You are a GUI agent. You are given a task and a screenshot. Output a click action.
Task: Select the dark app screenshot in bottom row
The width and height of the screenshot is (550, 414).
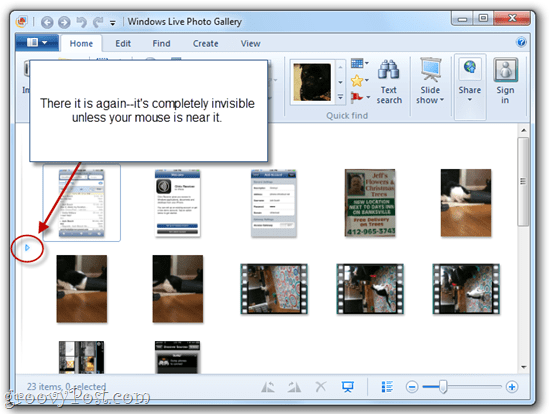pos(177,357)
